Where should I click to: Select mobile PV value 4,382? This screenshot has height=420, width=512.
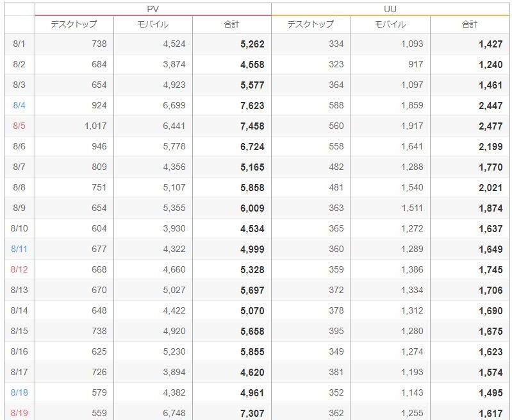(x=174, y=392)
